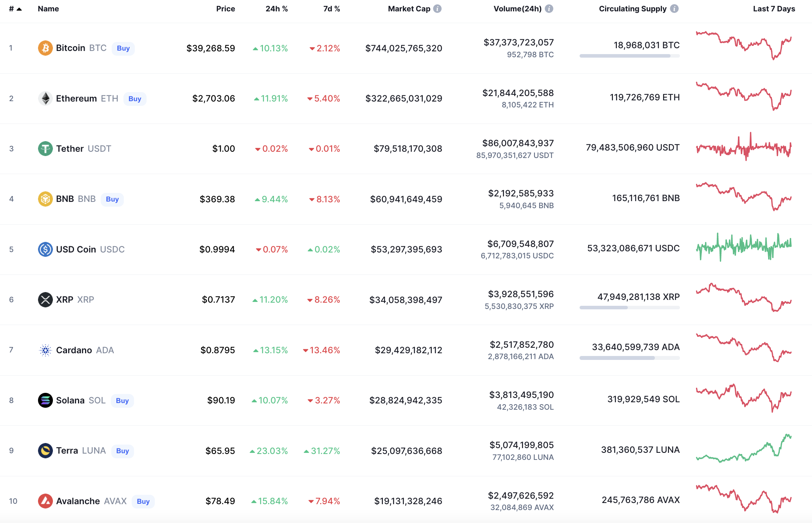Sort the list by the Price header
Screen dimensions: 812x523
point(225,9)
